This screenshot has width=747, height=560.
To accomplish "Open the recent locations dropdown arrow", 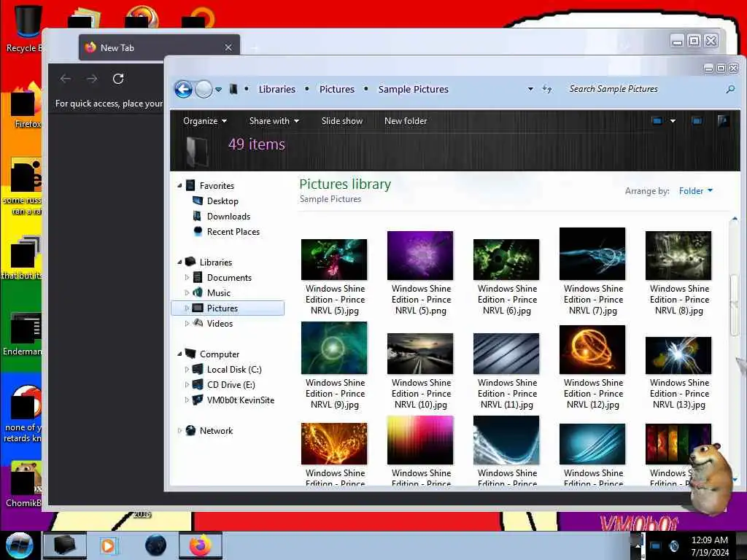I will pyautogui.click(x=218, y=89).
